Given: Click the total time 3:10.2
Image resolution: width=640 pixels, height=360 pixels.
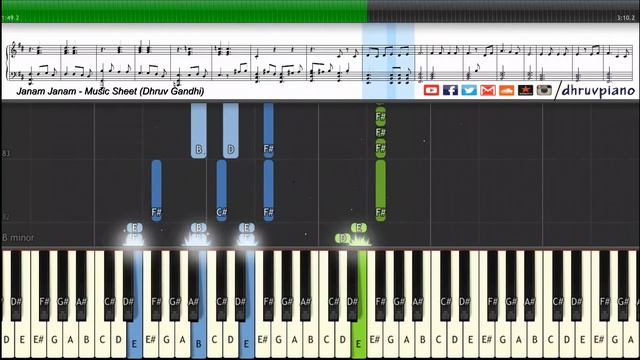Looking at the screenshot, I should click(x=626, y=18).
